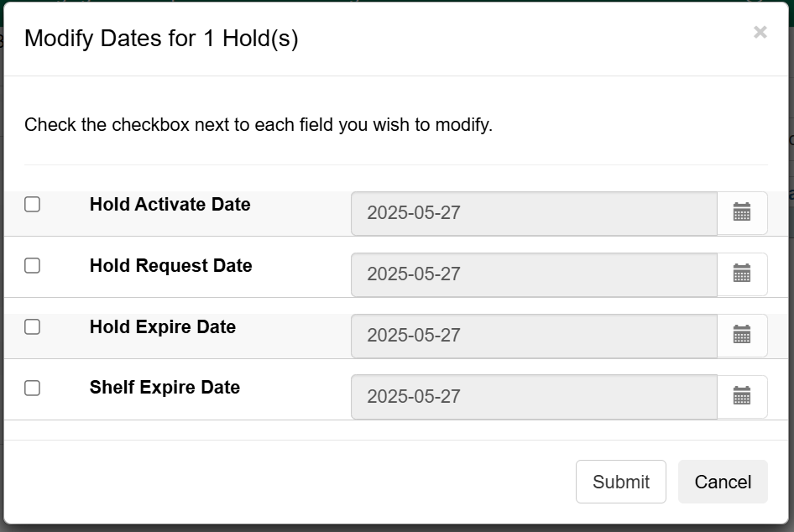Open the Shelf Expire Date picker field

tap(534, 396)
